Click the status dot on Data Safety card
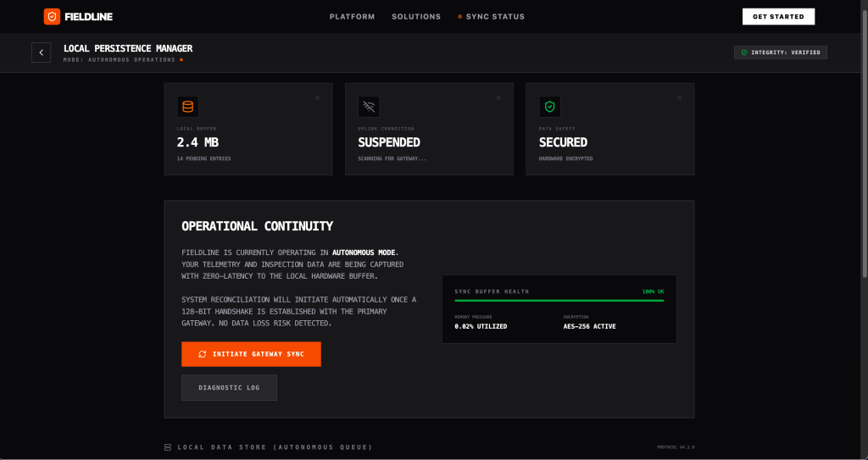This screenshot has width=868, height=460. (x=679, y=98)
